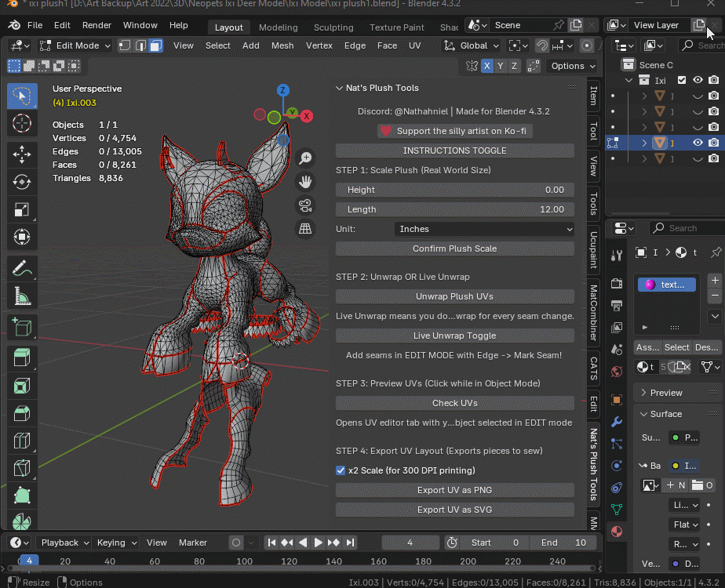Select the Add Cube tool
Viewport: 725px width, 588px height.
pos(22,327)
